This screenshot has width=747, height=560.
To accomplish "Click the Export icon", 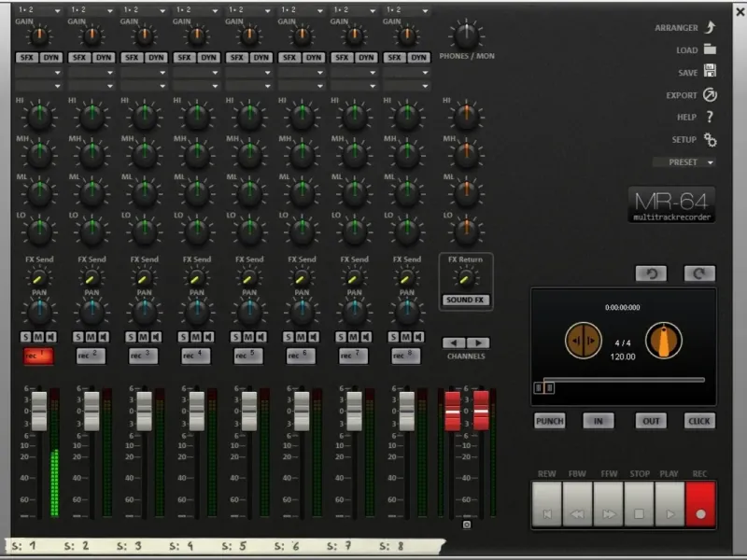I will coord(710,95).
